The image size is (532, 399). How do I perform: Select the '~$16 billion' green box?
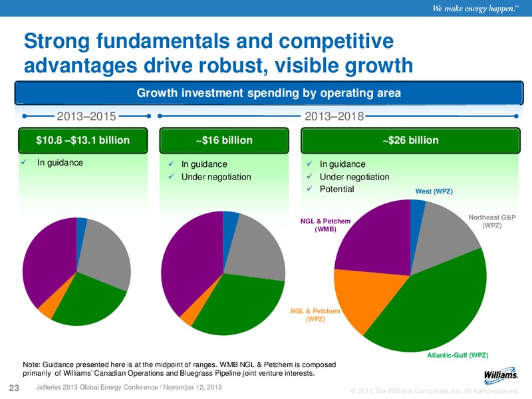pyautogui.click(x=224, y=140)
